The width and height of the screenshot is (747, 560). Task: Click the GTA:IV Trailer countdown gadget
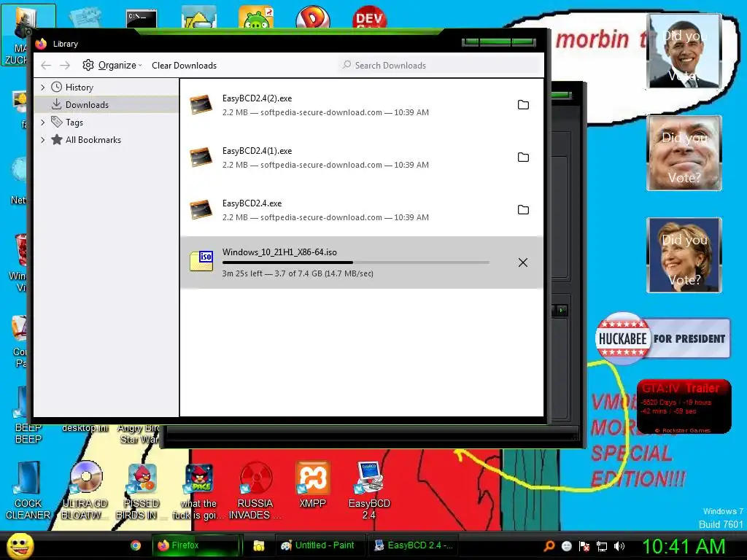coord(684,407)
